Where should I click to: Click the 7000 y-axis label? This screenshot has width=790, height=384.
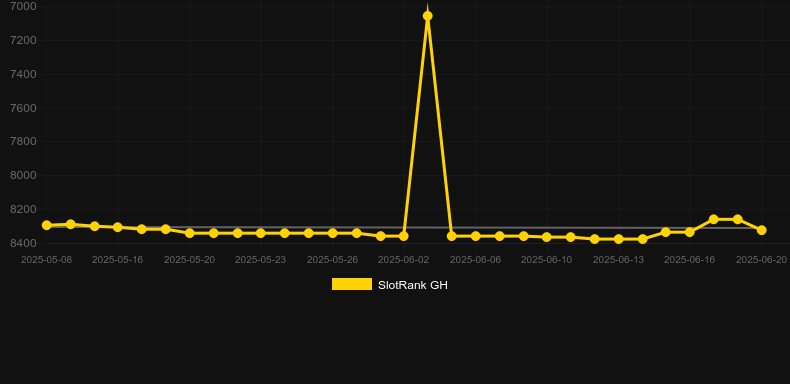click(x=23, y=6)
